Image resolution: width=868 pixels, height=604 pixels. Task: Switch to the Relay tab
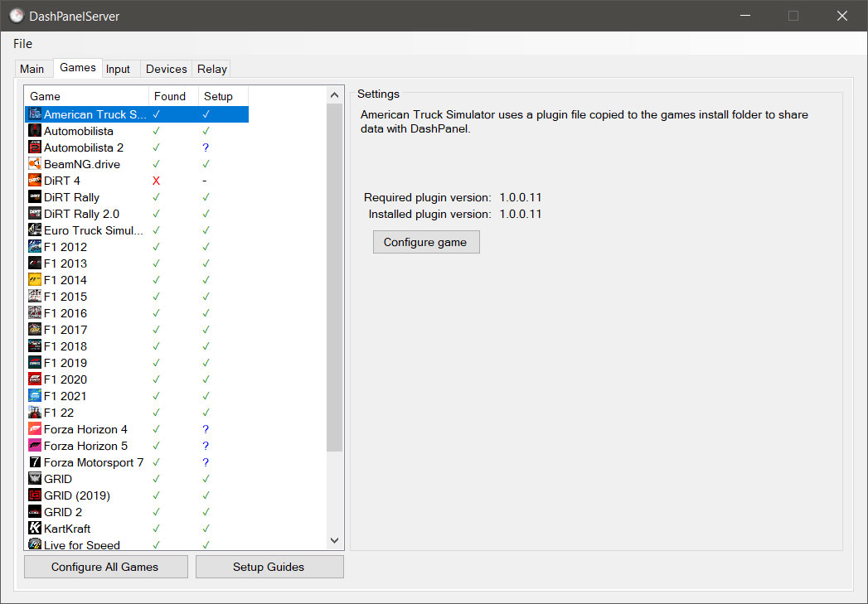click(x=212, y=69)
